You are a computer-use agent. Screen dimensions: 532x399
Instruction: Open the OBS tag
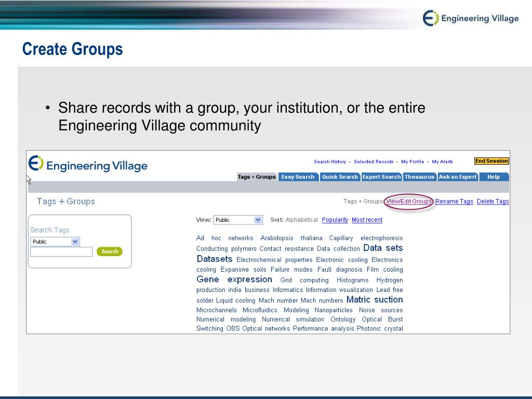coord(233,329)
